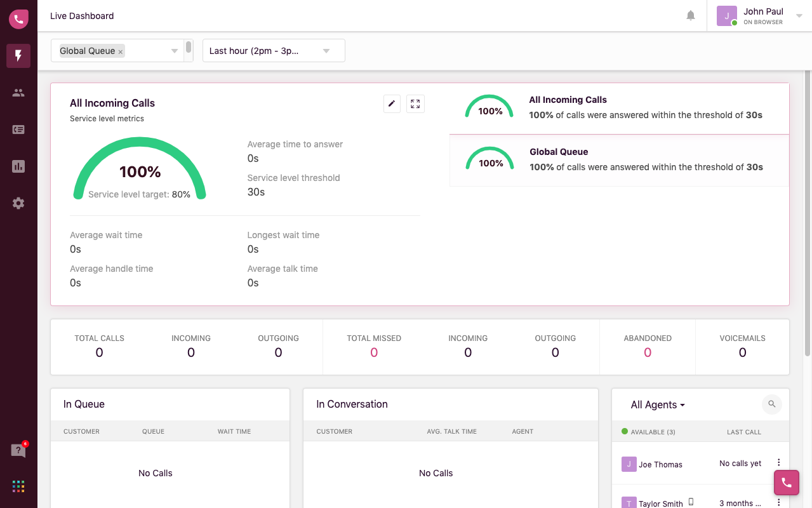
Task: Click the Global Queue mini gauge
Action: [489, 159]
